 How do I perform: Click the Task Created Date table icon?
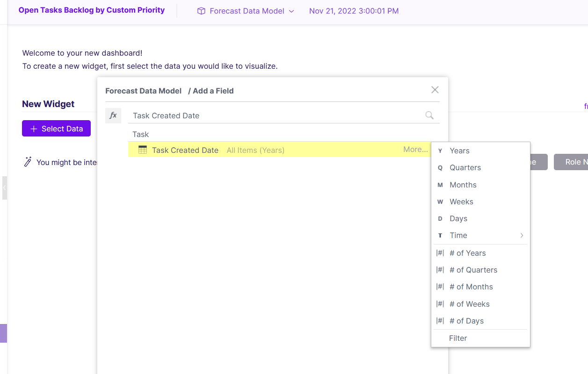143,150
